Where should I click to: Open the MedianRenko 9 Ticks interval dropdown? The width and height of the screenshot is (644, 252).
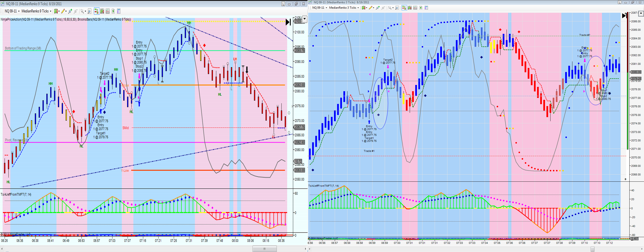36,11
